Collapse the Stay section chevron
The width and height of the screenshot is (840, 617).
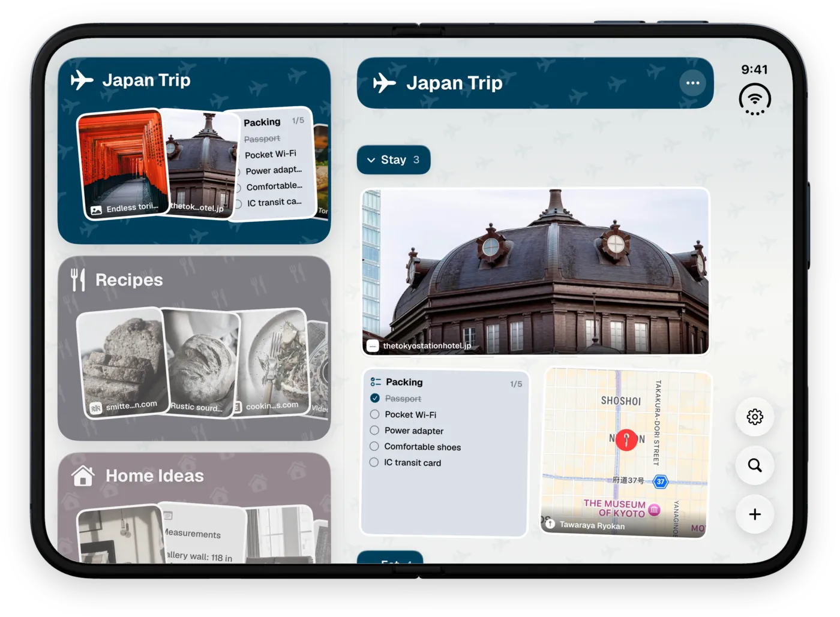coord(371,160)
